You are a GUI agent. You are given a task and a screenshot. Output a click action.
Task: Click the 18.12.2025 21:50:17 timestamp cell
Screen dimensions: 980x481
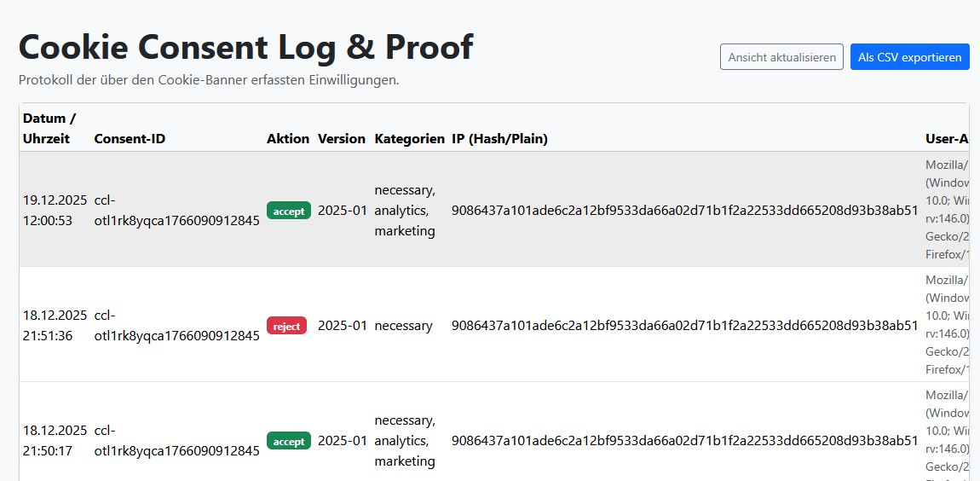(55, 440)
